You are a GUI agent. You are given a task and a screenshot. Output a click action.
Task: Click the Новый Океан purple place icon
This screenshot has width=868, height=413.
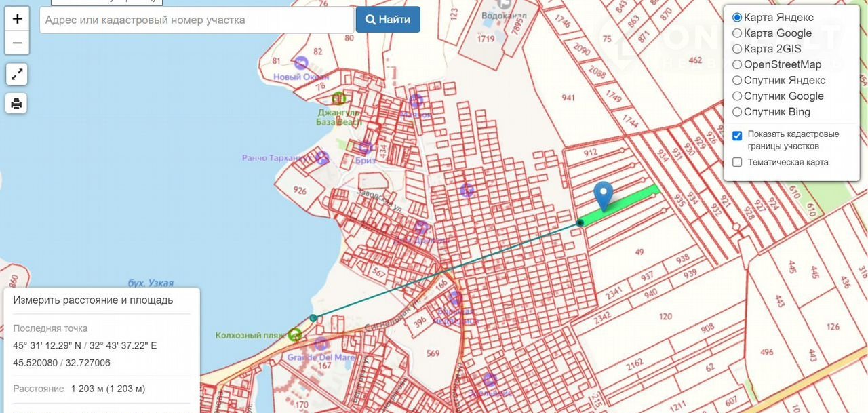click(x=302, y=63)
